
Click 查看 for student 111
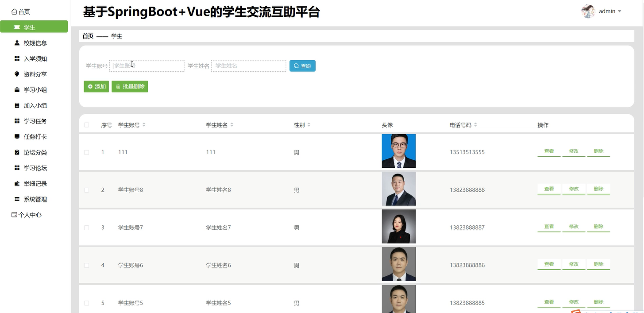point(549,152)
